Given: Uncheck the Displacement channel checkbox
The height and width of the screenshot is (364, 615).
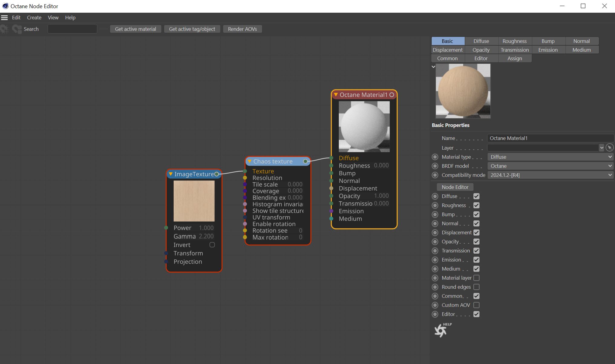Looking at the screenshot, I should pos(476,232).
